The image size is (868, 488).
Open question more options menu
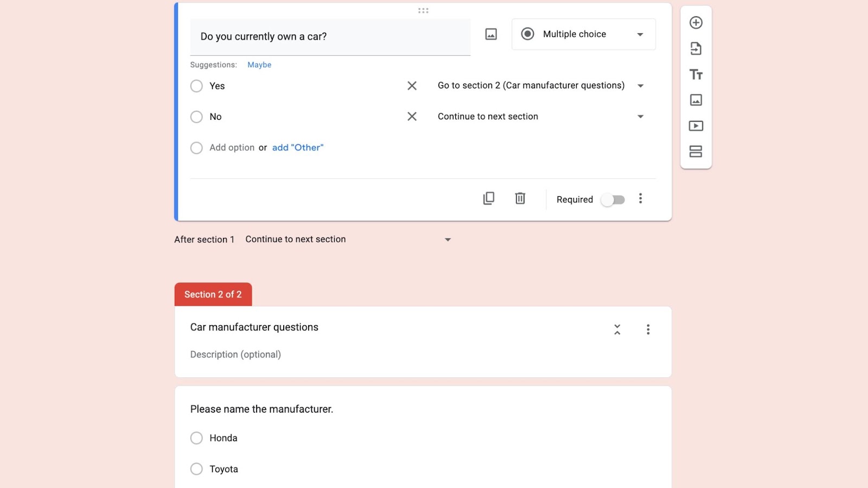pyautogui.click(x=641, y=198)
